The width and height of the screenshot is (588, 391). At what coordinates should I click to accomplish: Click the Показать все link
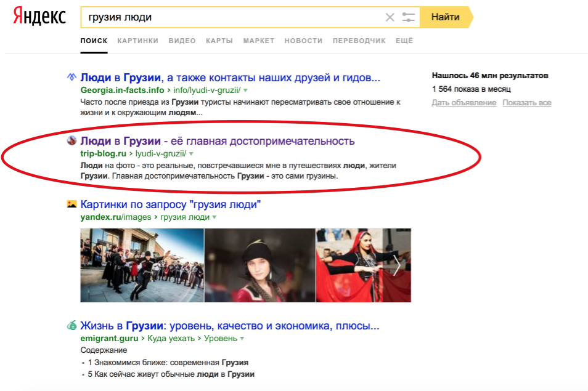[x=527, y=103]
